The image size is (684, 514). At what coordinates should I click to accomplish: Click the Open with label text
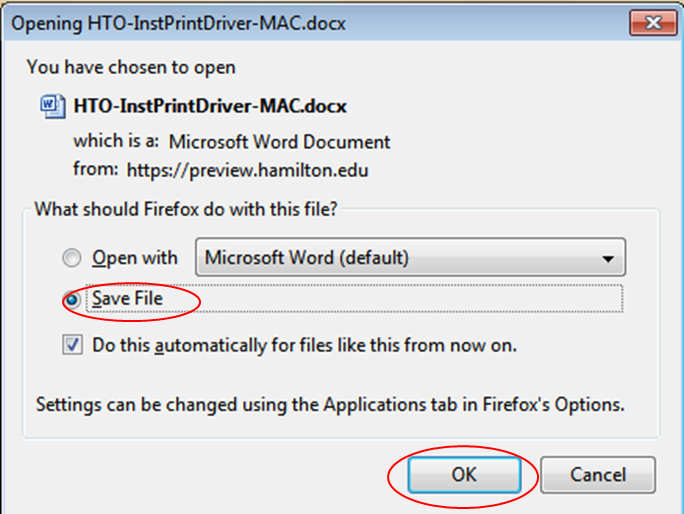click(x=135, y=257)
